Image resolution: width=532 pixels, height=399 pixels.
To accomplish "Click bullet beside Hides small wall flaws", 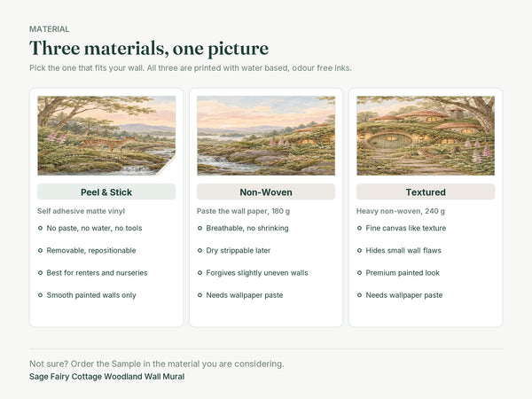I will (x=359, y=251).
